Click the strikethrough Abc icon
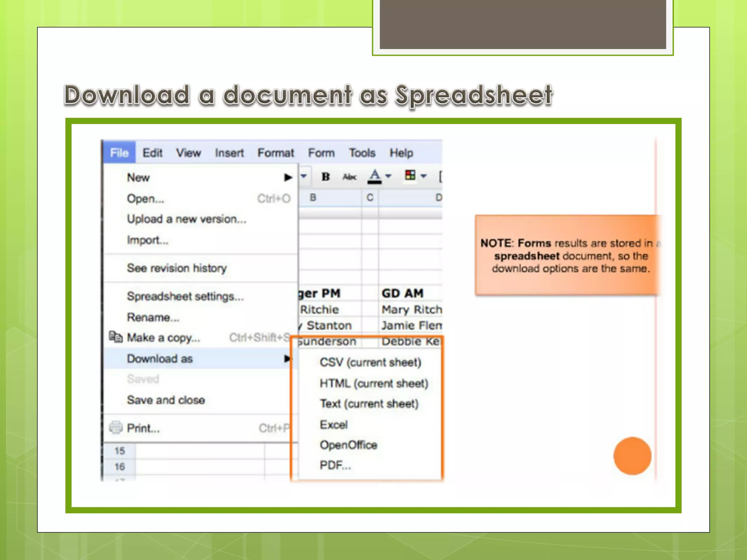Viewport: 747px width, 560px height. click(x=349, y=177)
